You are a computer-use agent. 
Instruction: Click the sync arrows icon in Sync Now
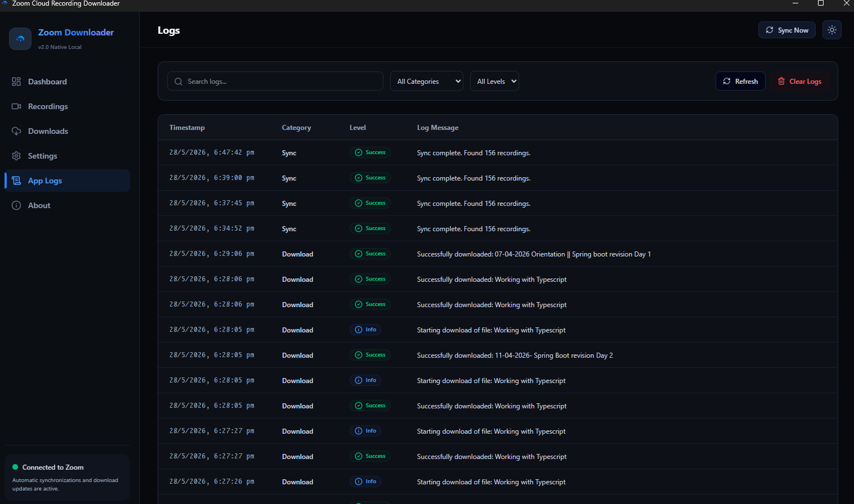tap(770, 30)
